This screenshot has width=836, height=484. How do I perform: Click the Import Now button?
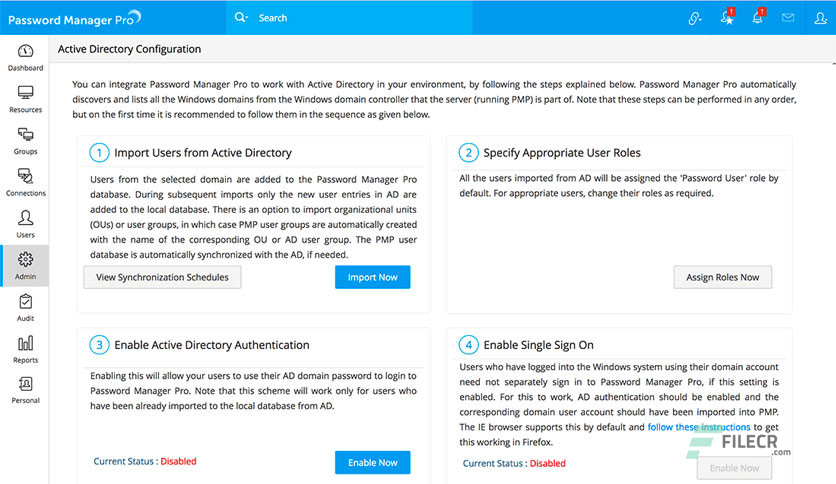(x=373, y=277)
